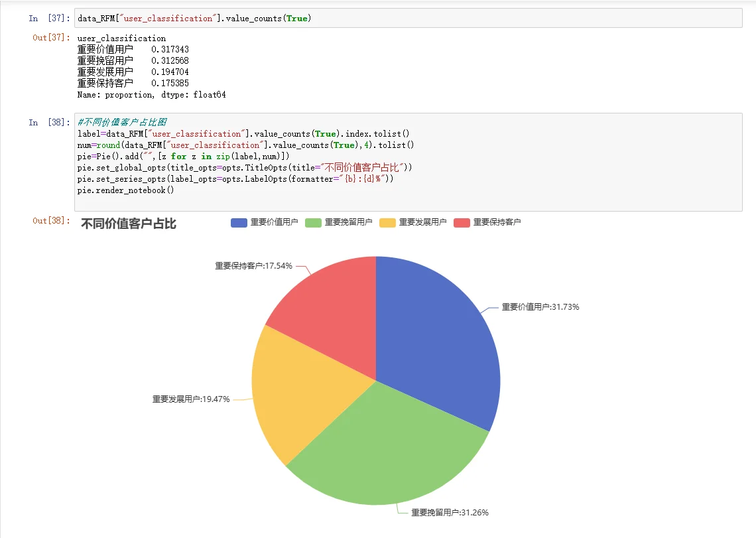
Task: Click the 重要挽留用户:31.26% pie label
Action: point(450,512)
